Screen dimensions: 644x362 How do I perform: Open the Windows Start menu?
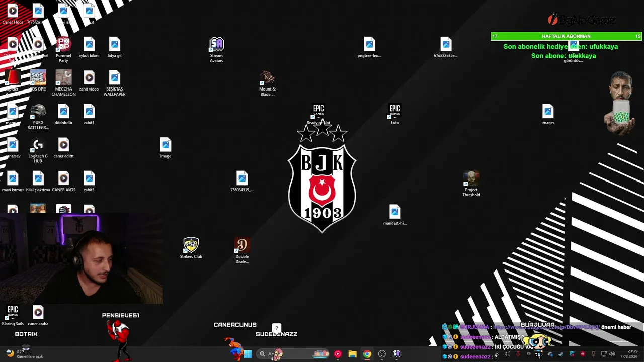[x=248, y=354]
